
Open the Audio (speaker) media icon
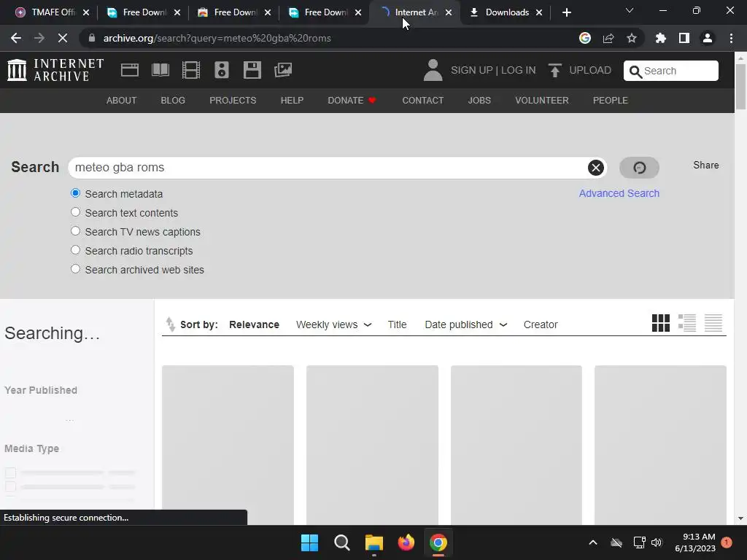(222, 70)
